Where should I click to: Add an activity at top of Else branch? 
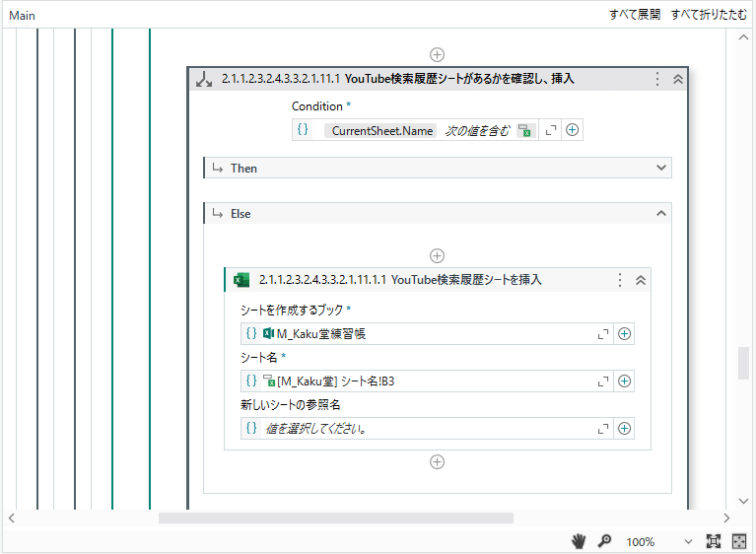[x=437, y=255]
